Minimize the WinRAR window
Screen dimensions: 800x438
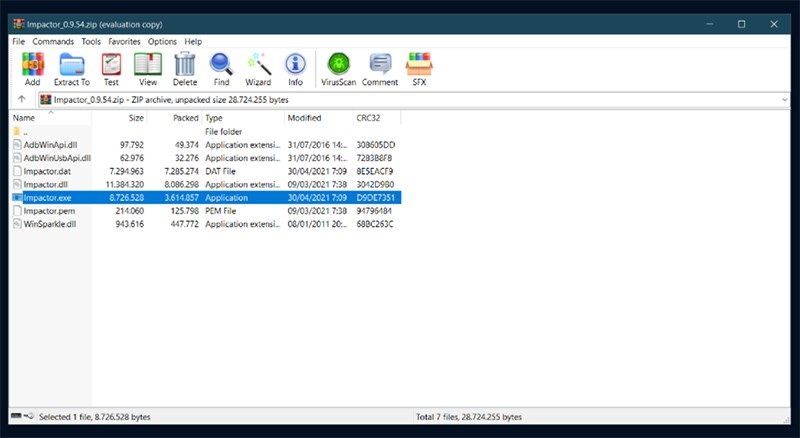click(710, 24)
